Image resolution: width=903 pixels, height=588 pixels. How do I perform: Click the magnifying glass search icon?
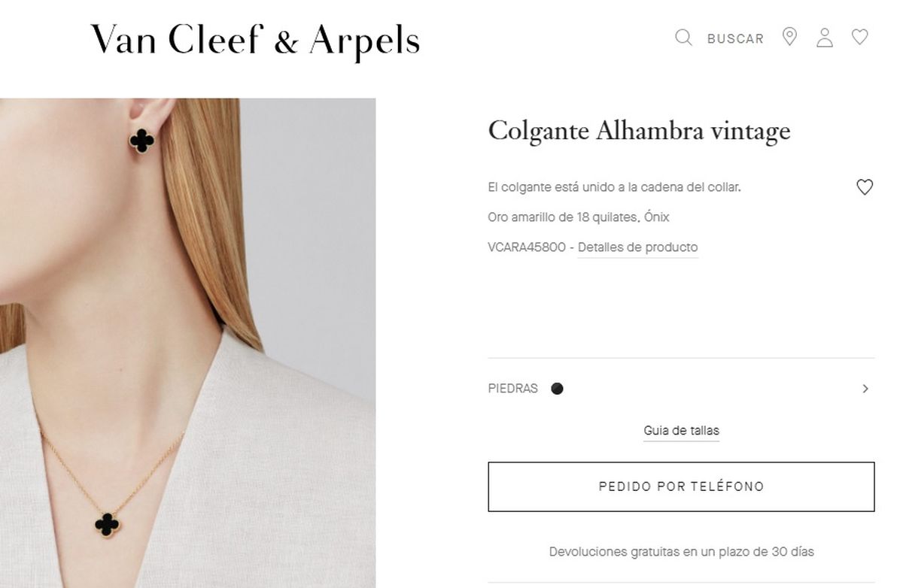[x=683, y=38]
